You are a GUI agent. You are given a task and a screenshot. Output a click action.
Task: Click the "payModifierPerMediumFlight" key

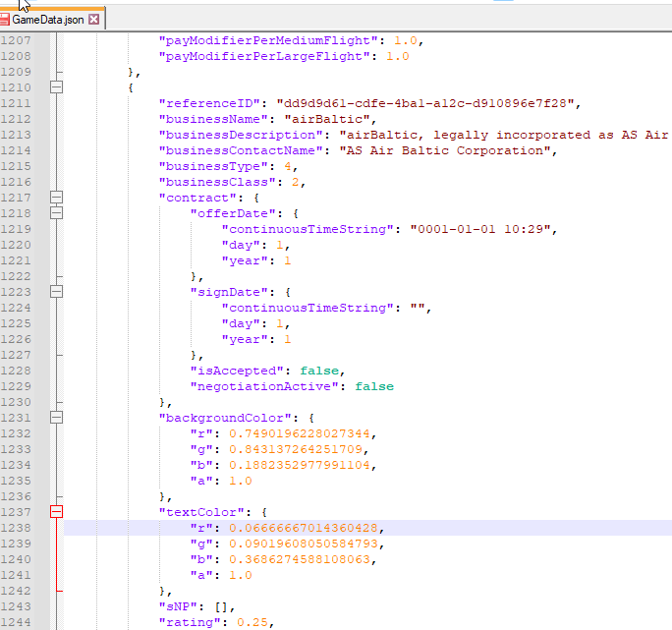tap(268, 40)
